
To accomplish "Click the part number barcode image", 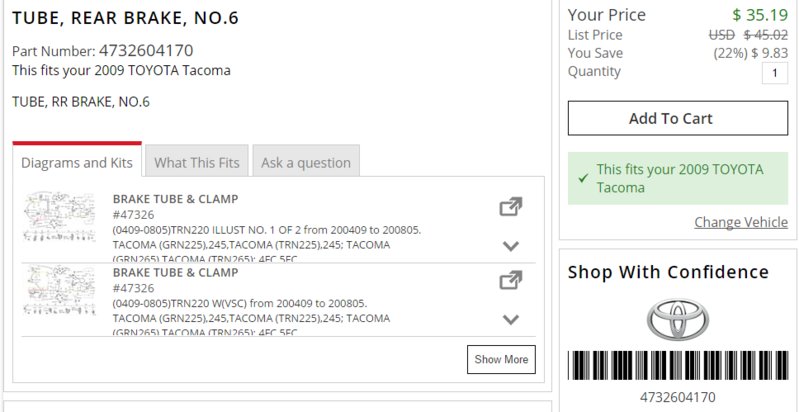I will (678, 365).
